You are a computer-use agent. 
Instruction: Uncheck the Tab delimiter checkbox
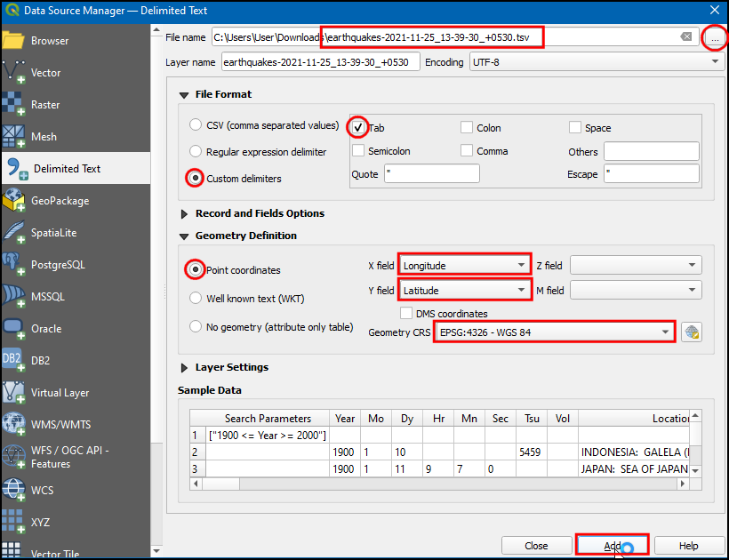coord(358,127)
